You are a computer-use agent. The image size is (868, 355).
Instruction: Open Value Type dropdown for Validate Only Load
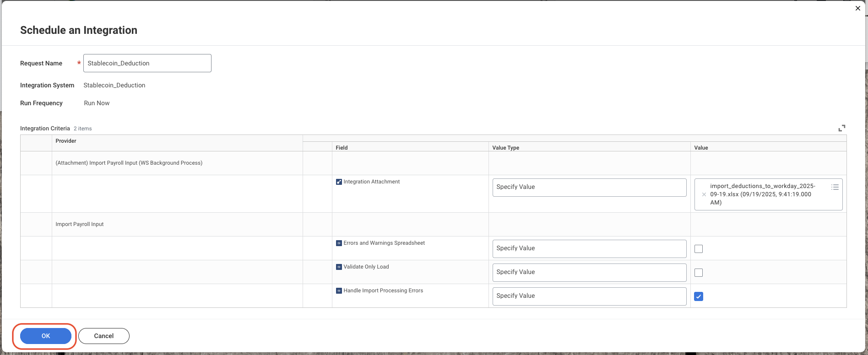click(x=589, y=273)
